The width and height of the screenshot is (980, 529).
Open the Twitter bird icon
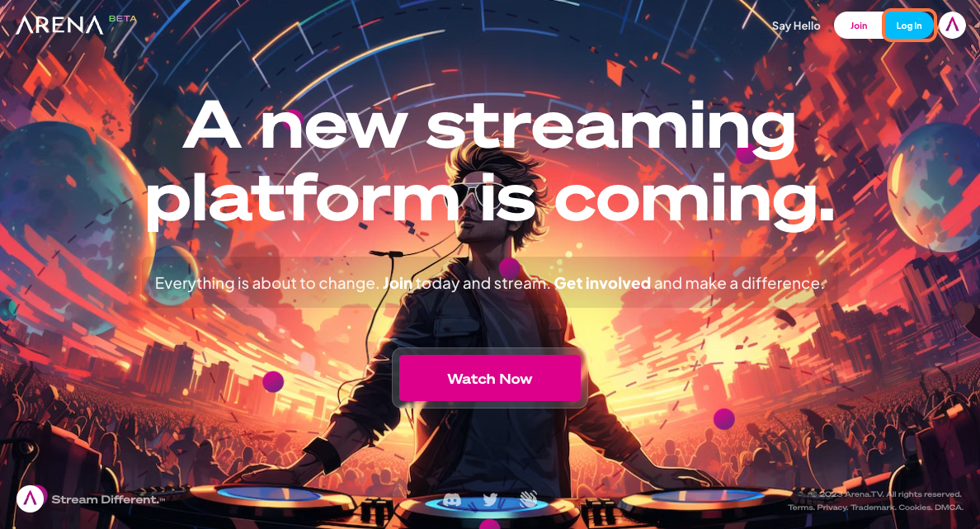(x=490, y=499)
